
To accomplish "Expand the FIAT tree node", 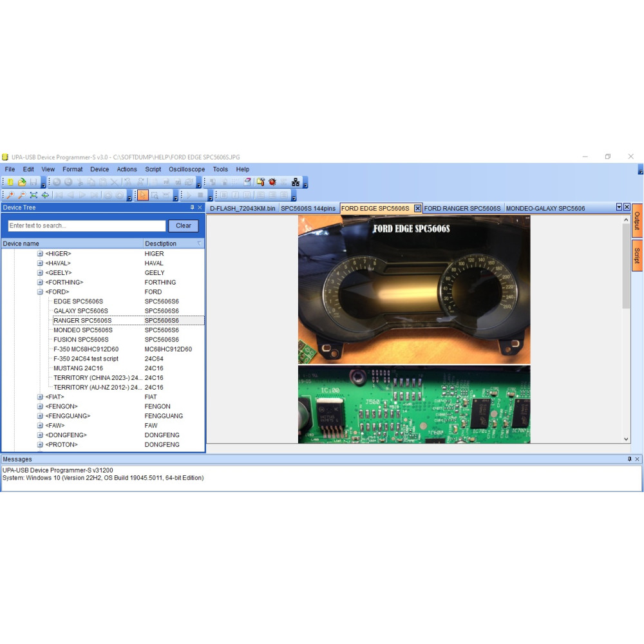I will (40, 397).
